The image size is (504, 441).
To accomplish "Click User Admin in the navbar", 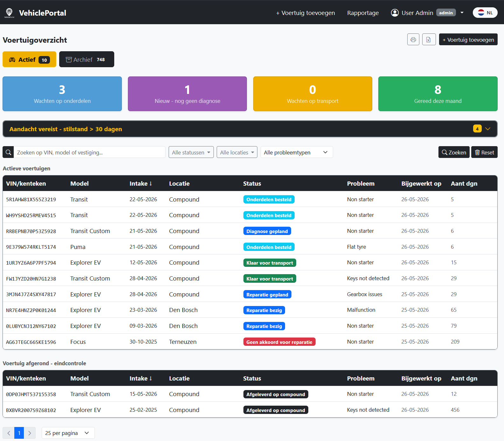I will [417, 13].
